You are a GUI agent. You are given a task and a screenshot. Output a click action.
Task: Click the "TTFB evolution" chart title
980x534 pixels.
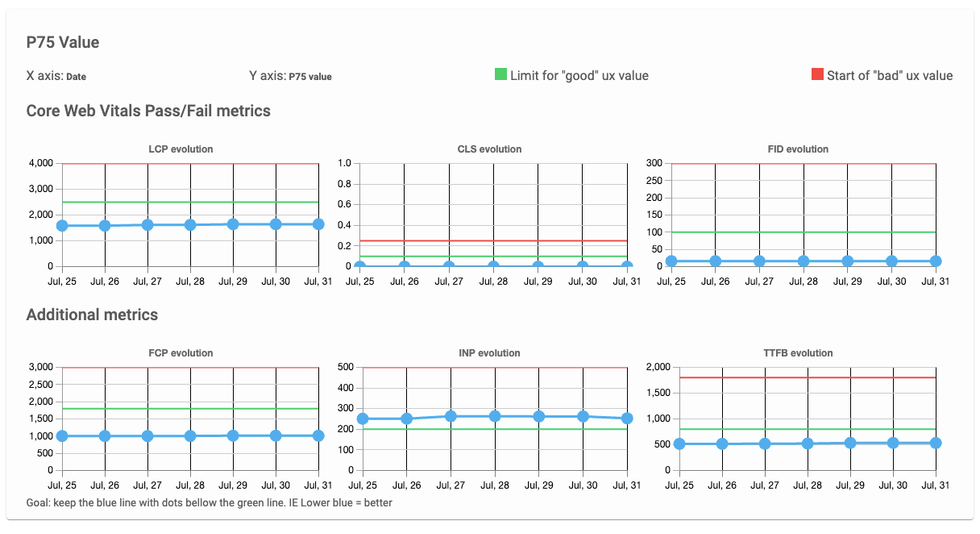(797, 353)
